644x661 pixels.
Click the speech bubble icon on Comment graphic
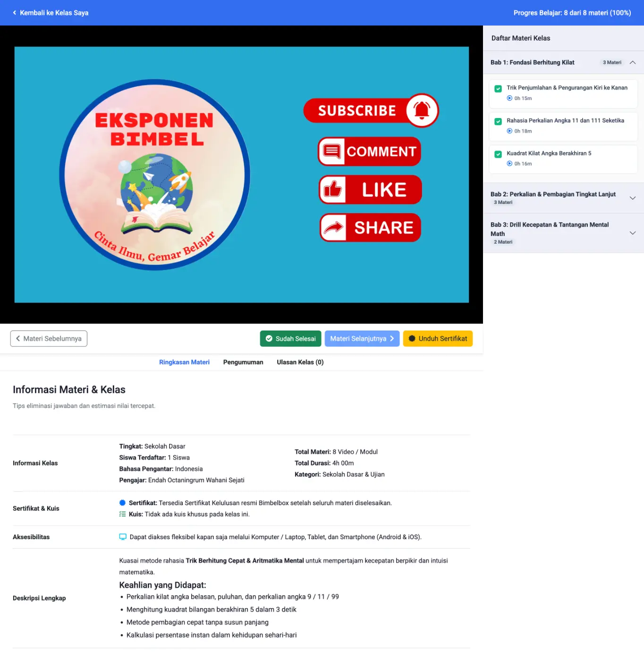click(331, 152)
